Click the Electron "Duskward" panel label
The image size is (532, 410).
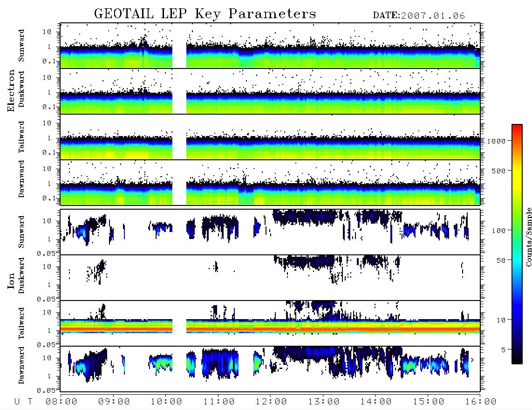(x=21, y=89)
